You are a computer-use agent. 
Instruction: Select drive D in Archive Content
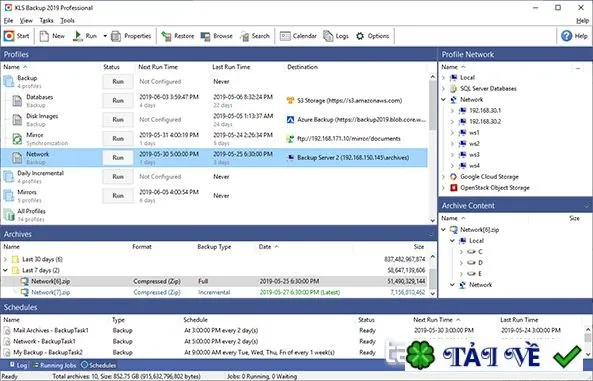pos(475,263)
